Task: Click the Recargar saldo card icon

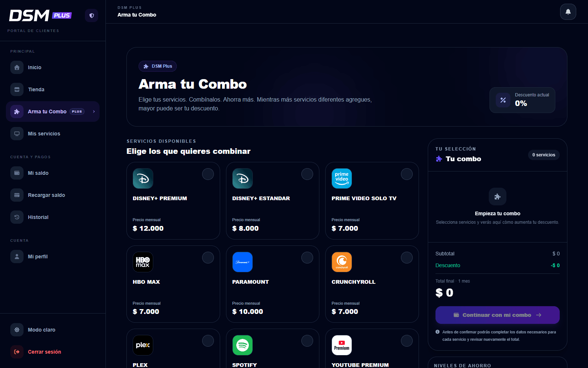Action: pyautogui.click(x=17, y=195)
